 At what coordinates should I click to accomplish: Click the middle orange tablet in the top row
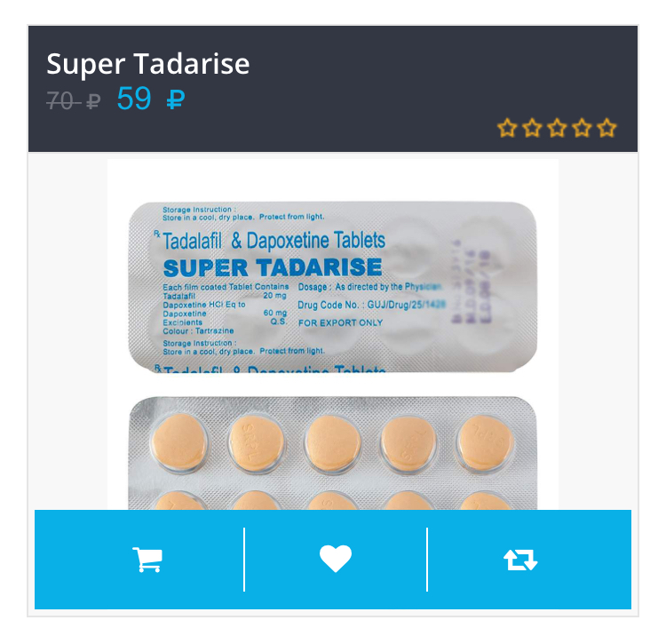pos(333,442)
